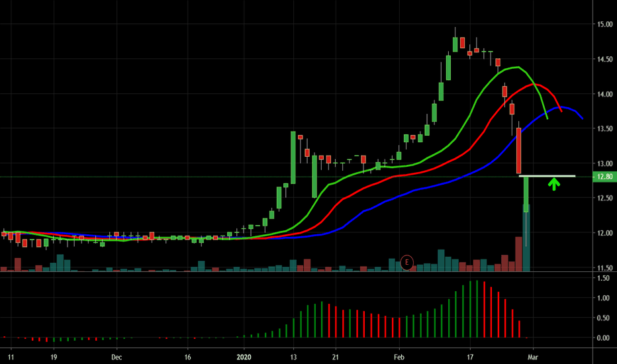Image resolution: width=617 pixels, height=364 pixels.
Task: Click the 11.50 price axis label
Action: tap(605, 267)
